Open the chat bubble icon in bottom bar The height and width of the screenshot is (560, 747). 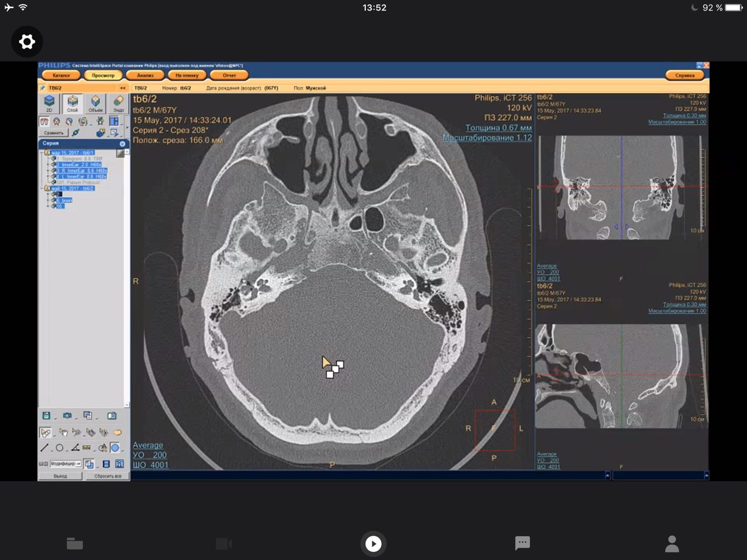[522, 543]
